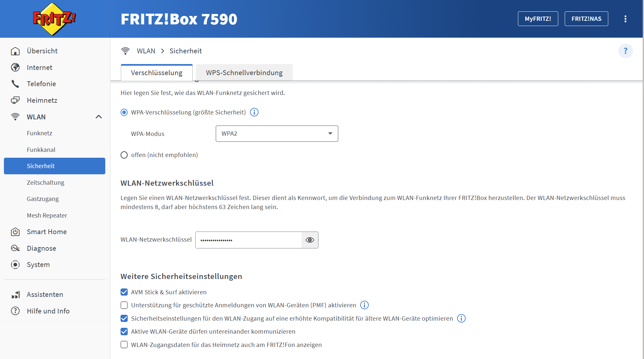Open the WPA-Modus dropdown

pyautogui.click(x=277, y=134)
